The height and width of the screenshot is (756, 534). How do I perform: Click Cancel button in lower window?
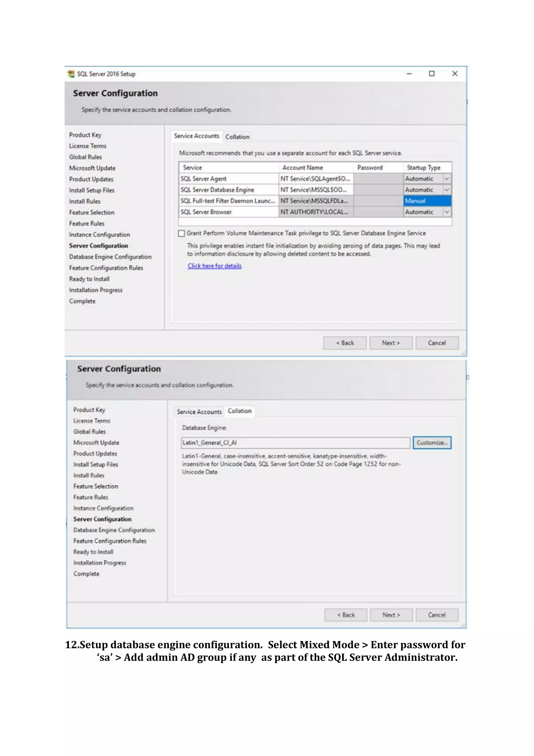(437, 615)
